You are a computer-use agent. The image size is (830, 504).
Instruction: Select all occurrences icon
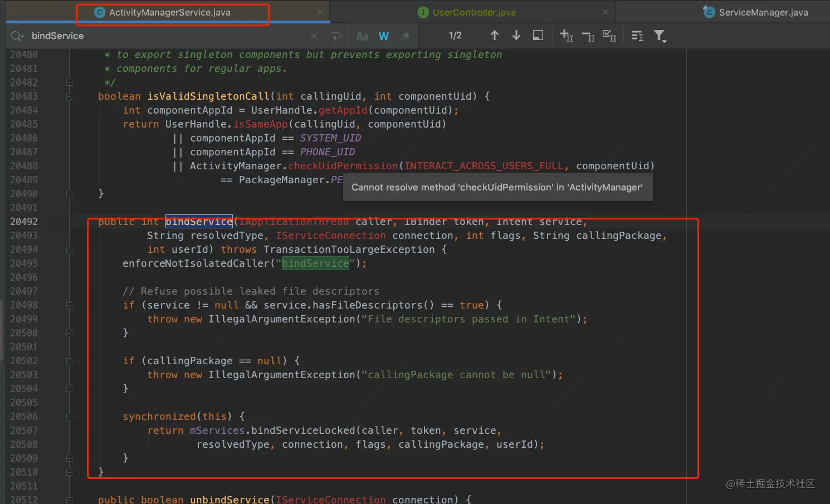[609, 36]
